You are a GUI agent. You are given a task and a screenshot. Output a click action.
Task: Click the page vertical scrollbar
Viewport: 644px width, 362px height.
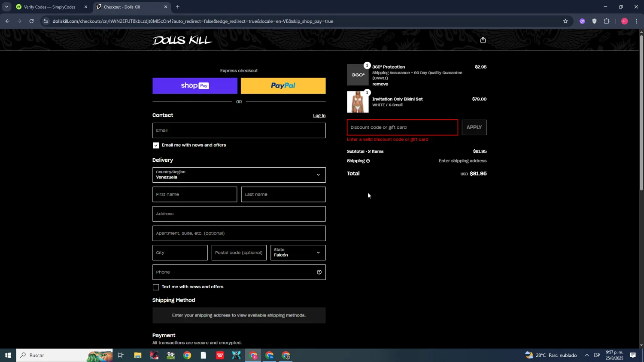coord(641,113)
